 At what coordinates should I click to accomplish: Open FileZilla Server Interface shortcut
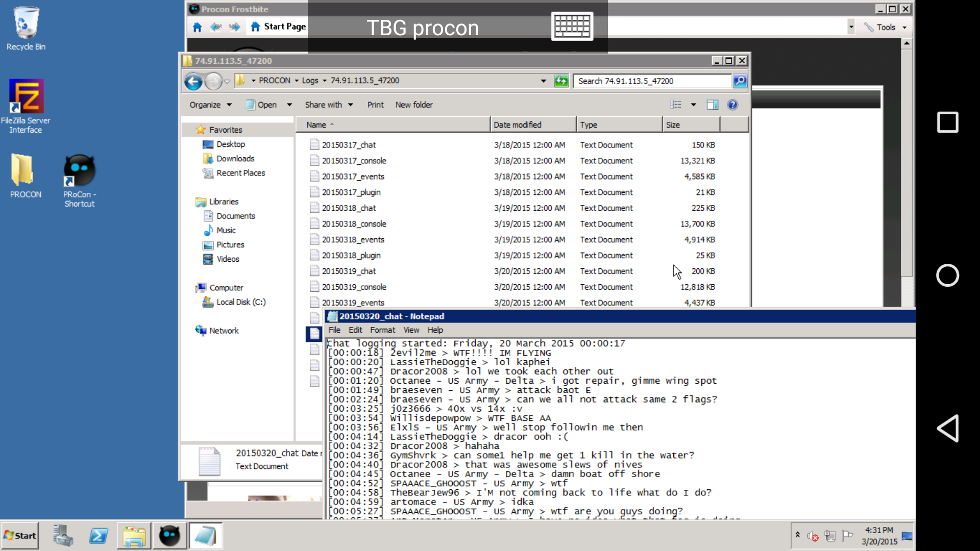tap(26, 107)
